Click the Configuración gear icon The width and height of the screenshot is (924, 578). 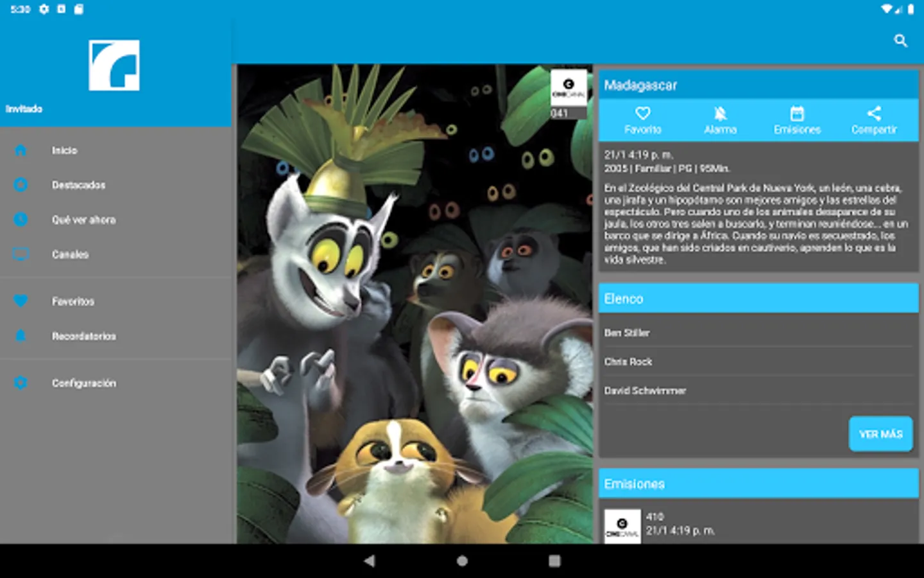coord(21,383)
